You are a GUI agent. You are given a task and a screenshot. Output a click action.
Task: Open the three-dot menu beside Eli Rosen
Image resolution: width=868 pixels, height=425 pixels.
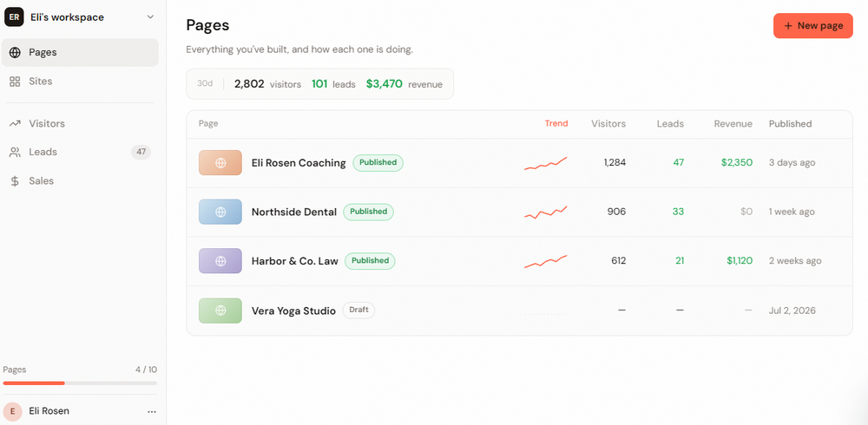pyautogui.click(x=152, y=412)
